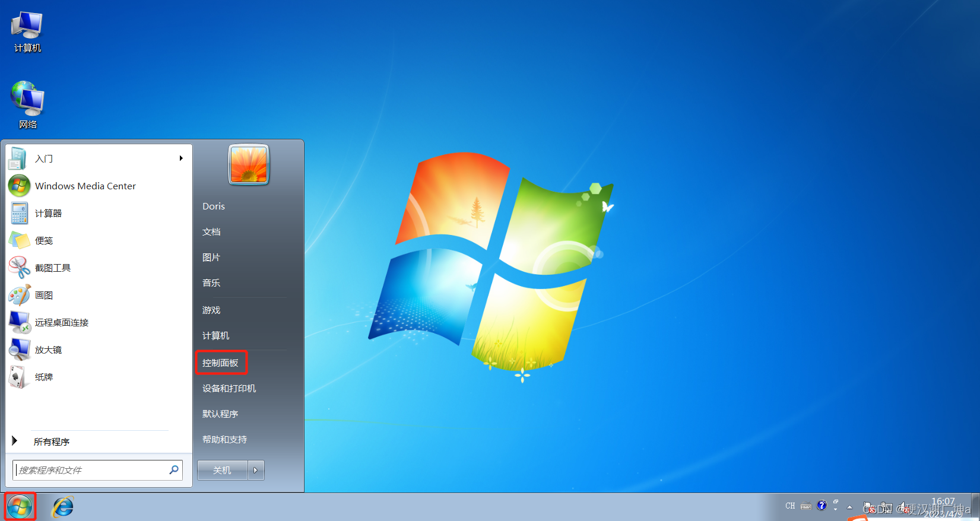Open 计算器 calculator program
The height and width of the screenshot is (521, 980).
click(99, 213)
